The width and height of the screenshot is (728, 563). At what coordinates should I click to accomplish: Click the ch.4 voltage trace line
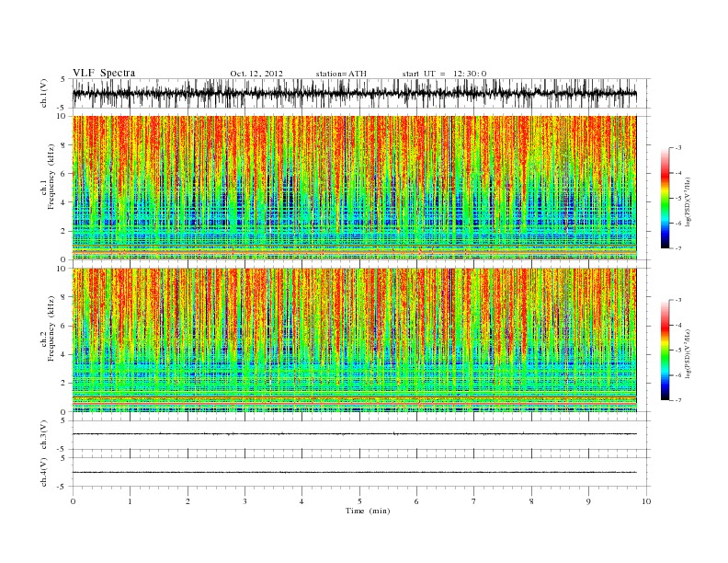click(354, 473)
